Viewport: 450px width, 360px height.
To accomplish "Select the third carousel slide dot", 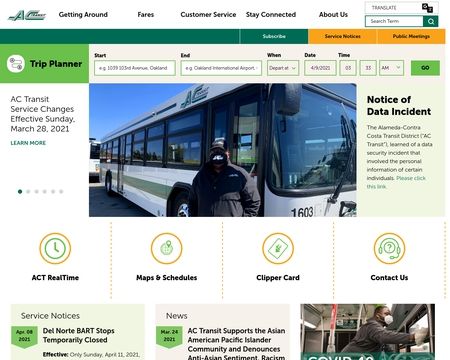I will click(37, 192).
